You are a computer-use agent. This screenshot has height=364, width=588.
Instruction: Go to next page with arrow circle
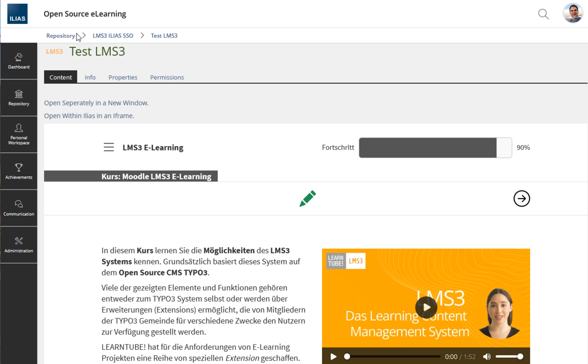click(521, 198)
